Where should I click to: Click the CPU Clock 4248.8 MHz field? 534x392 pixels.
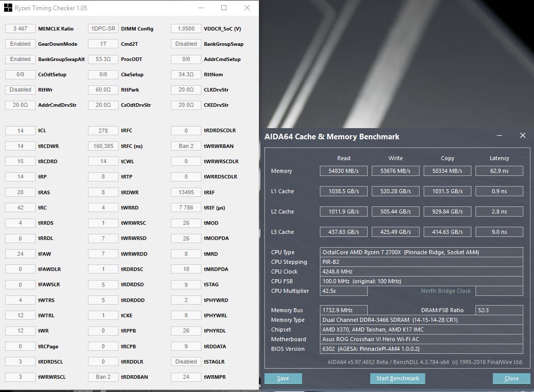(x=422, y=272)
